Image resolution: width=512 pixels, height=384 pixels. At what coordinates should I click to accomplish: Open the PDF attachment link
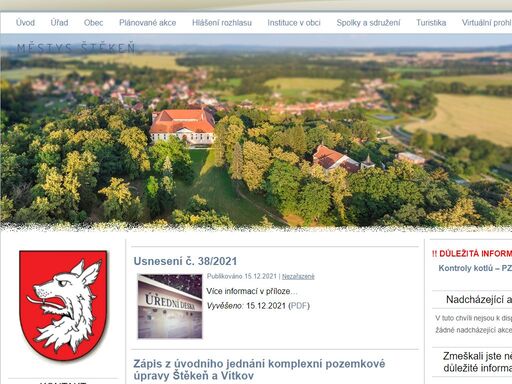click(x=299, y=306)
